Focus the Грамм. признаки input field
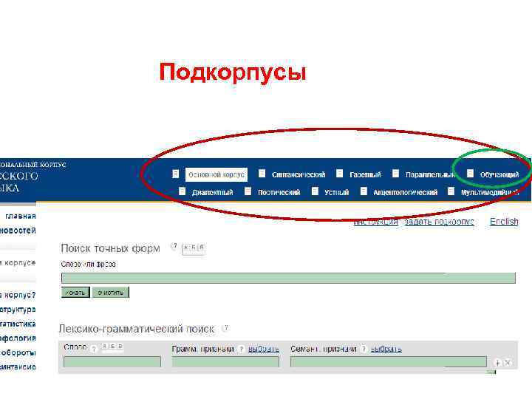The height and width of the screenshot is (399, 532). coord(225,361)
